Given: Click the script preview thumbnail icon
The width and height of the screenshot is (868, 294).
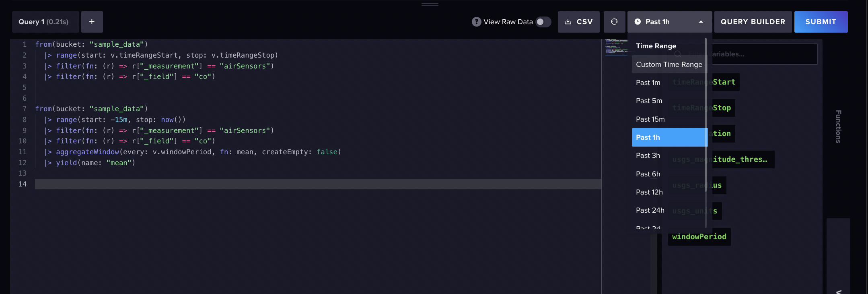Looking at the screenshot, I should (x=616, y=47).
